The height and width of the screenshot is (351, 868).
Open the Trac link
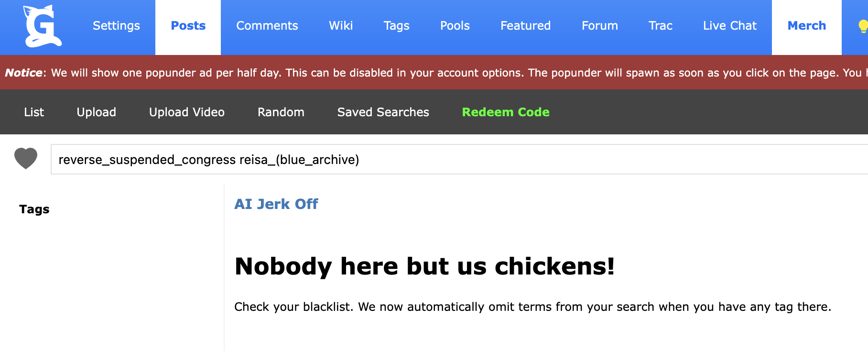pos(661,26)
